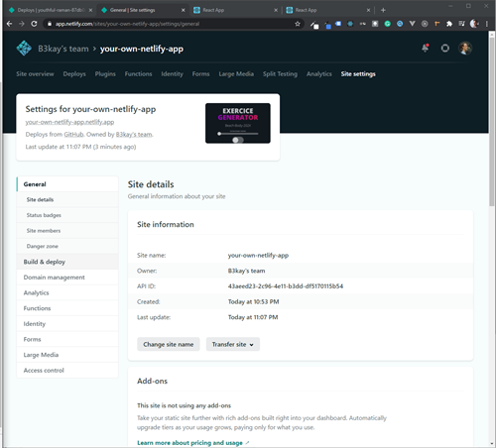Click the V-shaped extension icon in toolbar
Screen dimensions: 496x448
point(412,24)
